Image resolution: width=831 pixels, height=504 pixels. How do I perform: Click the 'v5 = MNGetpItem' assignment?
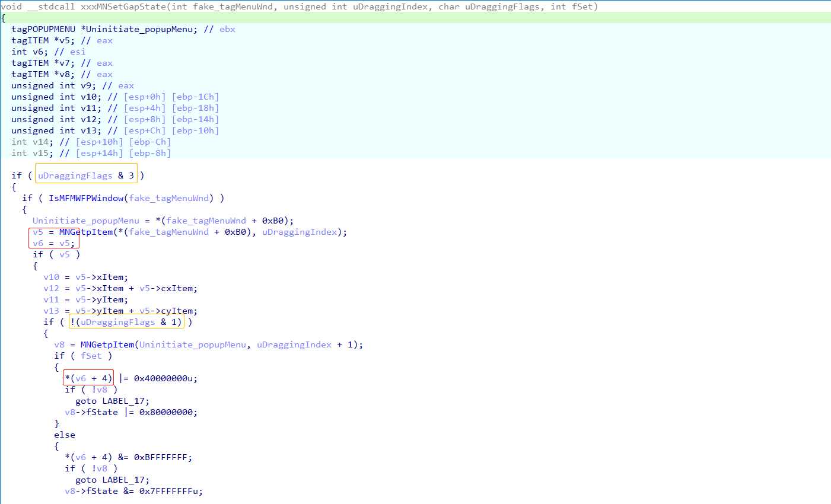click(x=190, y=232)
